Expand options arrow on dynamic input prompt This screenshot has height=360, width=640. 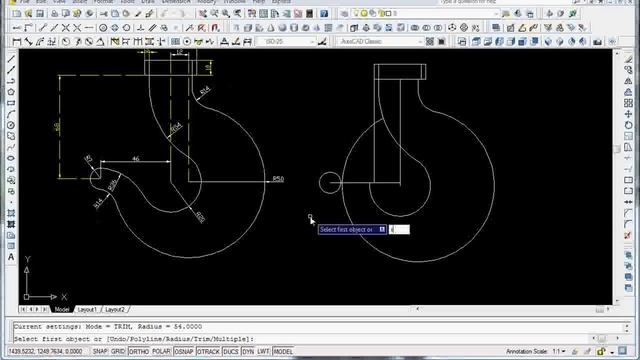coord(382,229)
